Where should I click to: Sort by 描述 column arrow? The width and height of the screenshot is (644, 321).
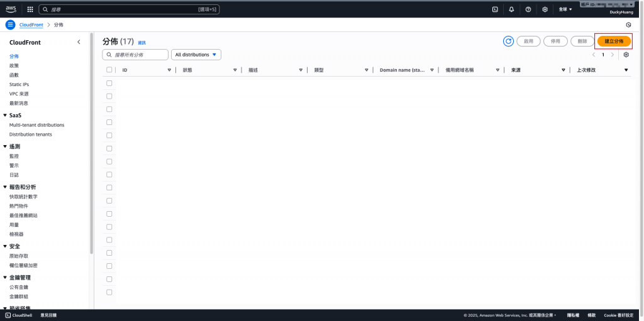click(301, 70)
